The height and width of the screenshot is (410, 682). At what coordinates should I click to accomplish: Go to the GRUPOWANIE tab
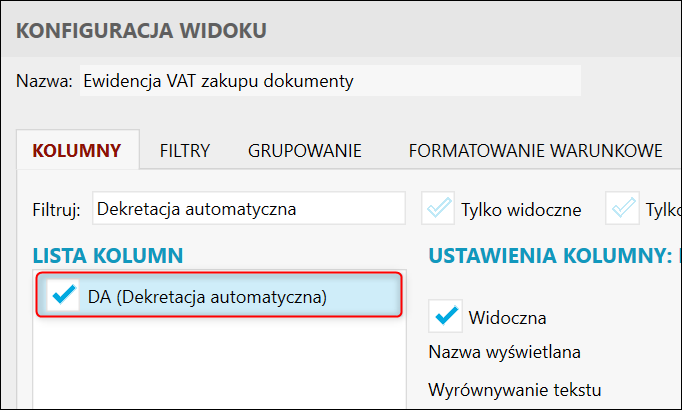click(305, 152)
